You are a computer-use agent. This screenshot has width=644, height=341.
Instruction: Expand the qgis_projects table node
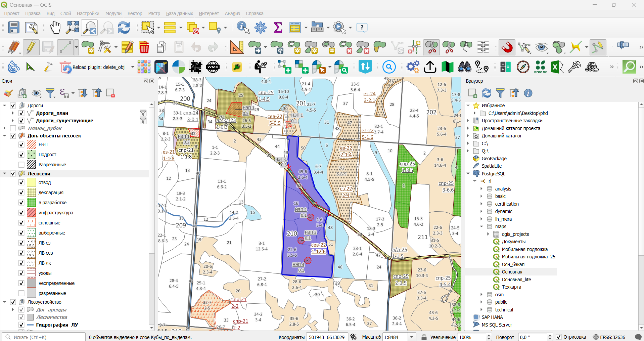click(488, 234)
